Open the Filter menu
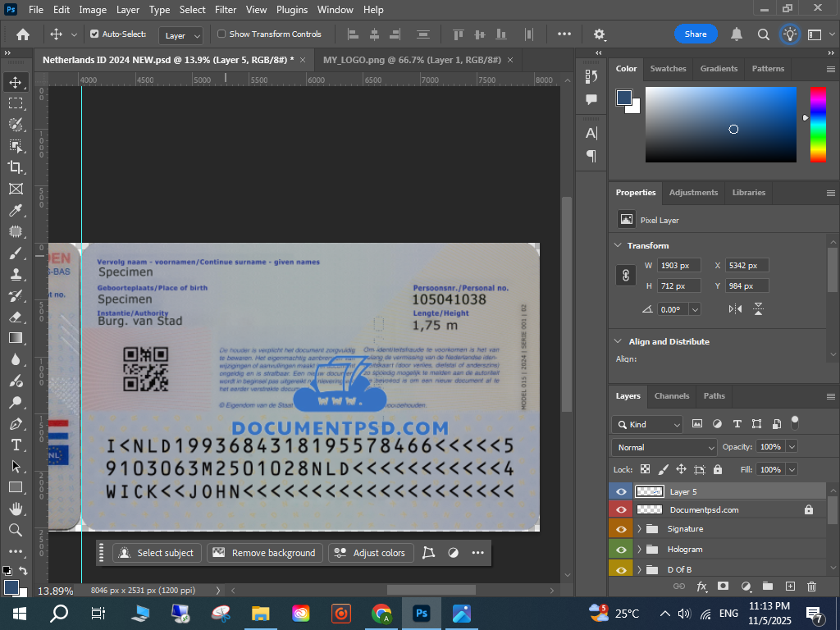The width and height of the screenshot is (840, 630). [x=225, y=10]
